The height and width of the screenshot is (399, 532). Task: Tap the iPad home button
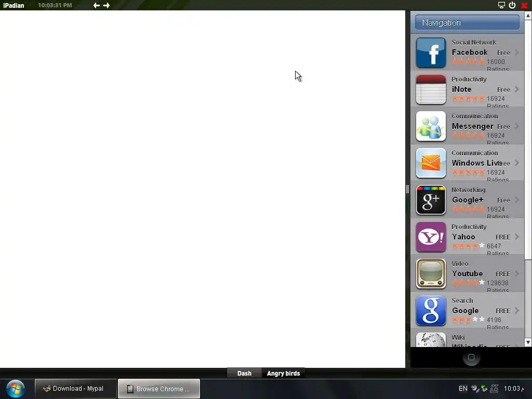click(471, 357)
